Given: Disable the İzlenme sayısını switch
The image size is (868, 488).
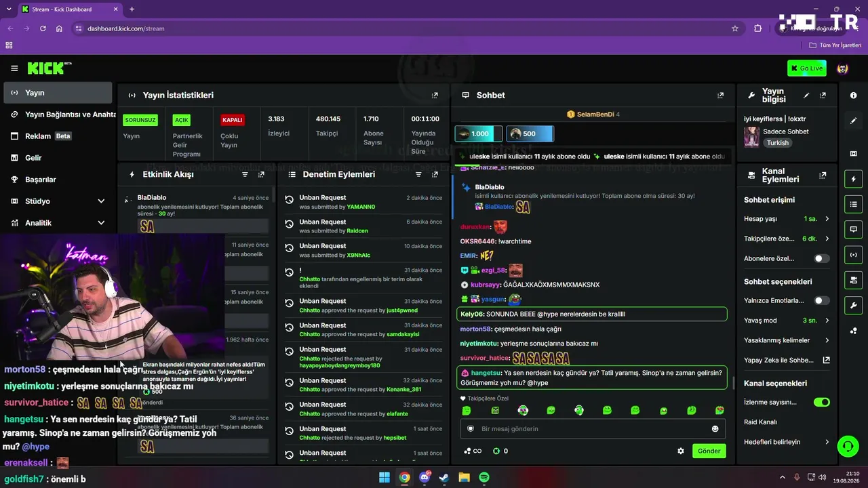Looking at the screenshot, I should coord(821,402).
